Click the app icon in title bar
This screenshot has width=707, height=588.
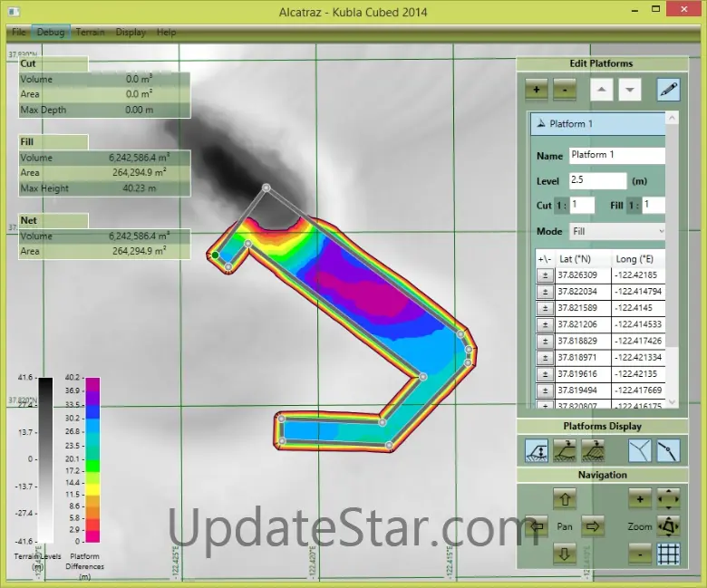[14, 11]
